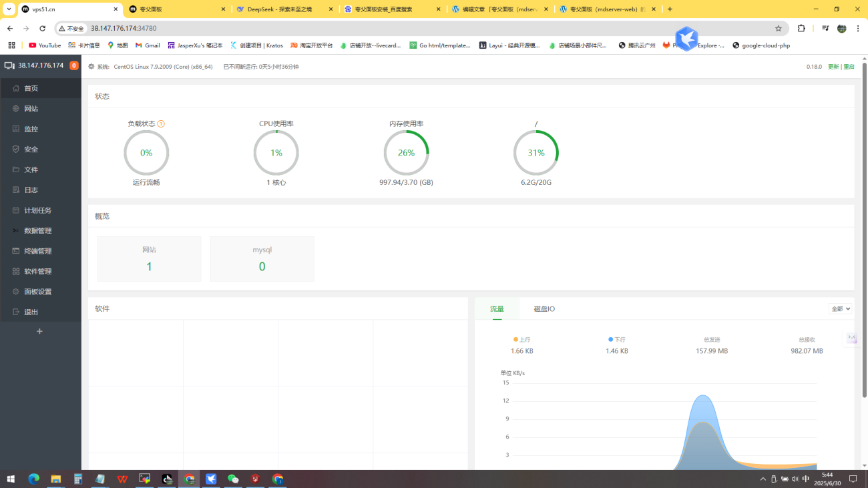Viewport: 868px width, 488px height.
Task: Open the WPS Office taskbar icon
Action: (122, 479)
